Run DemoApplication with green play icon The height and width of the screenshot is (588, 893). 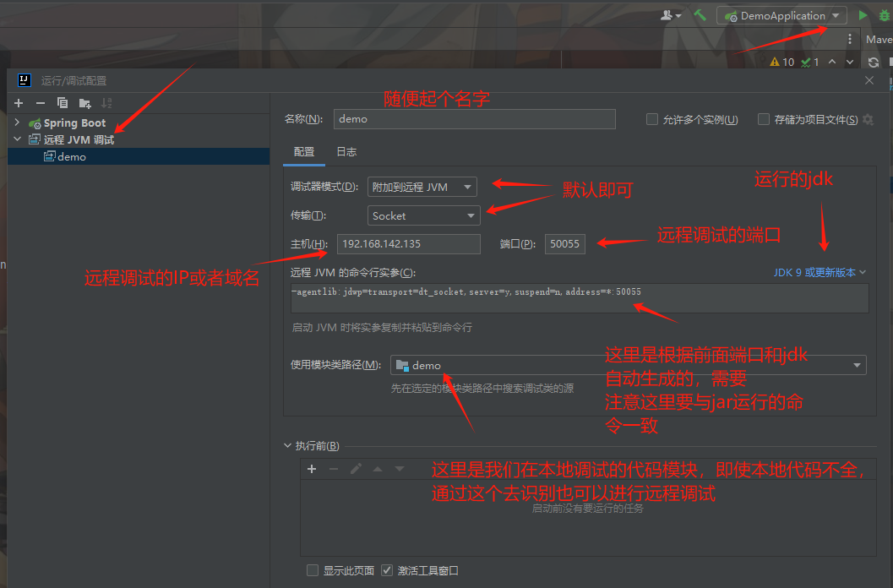click(863, 15)
